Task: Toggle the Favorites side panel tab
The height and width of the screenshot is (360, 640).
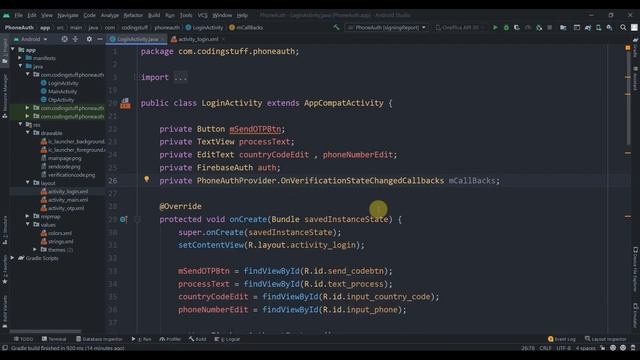Action: 4,269
